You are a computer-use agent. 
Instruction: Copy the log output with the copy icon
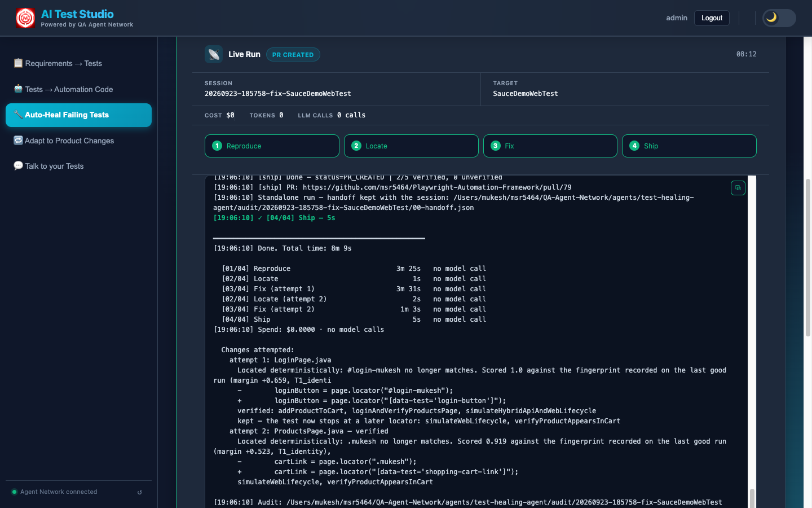coord(738,188)
